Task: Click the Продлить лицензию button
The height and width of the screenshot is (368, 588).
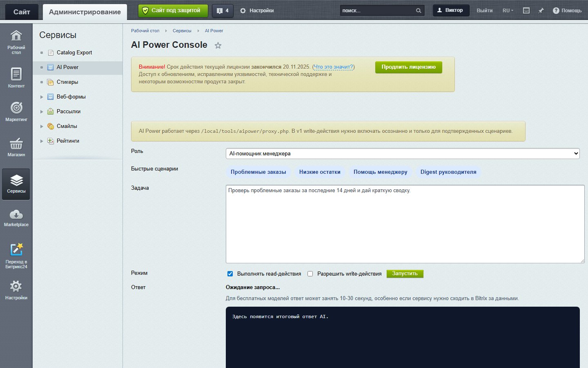Action: click(409, 67)
